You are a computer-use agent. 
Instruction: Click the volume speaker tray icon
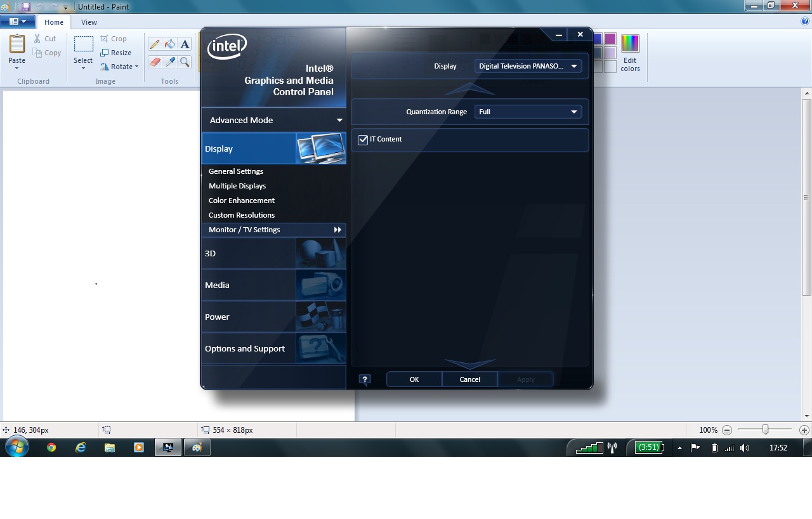click(x=745, y=448)
